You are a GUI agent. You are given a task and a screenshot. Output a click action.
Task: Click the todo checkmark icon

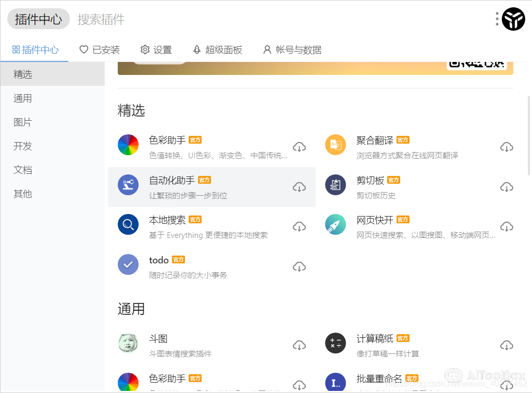pos(128,264)
